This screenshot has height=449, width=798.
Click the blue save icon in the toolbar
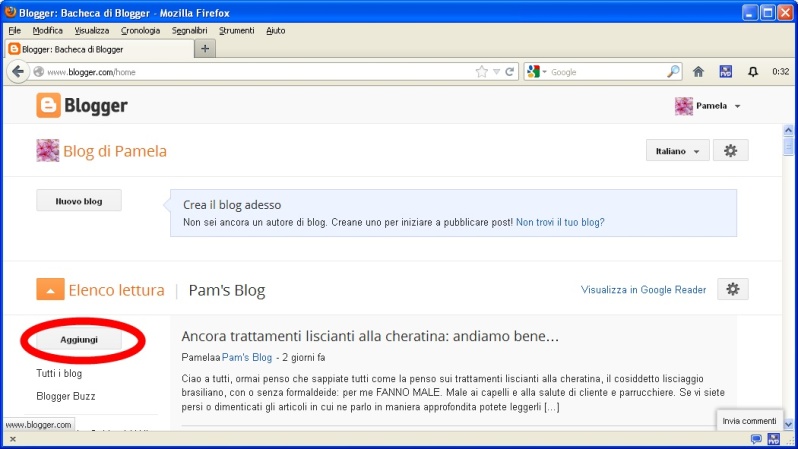(x=726, y=72)
